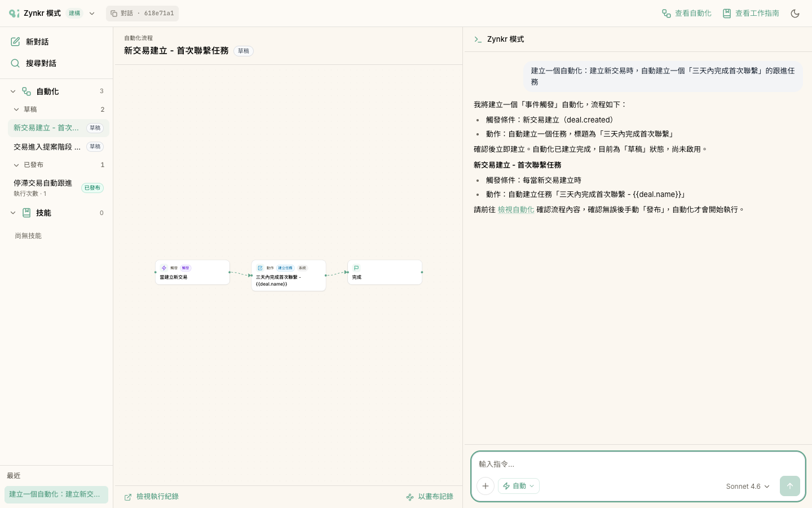Click the 新對話 pencil icon
This screenshot has height=508, width=812.
[x=15, y=42]
